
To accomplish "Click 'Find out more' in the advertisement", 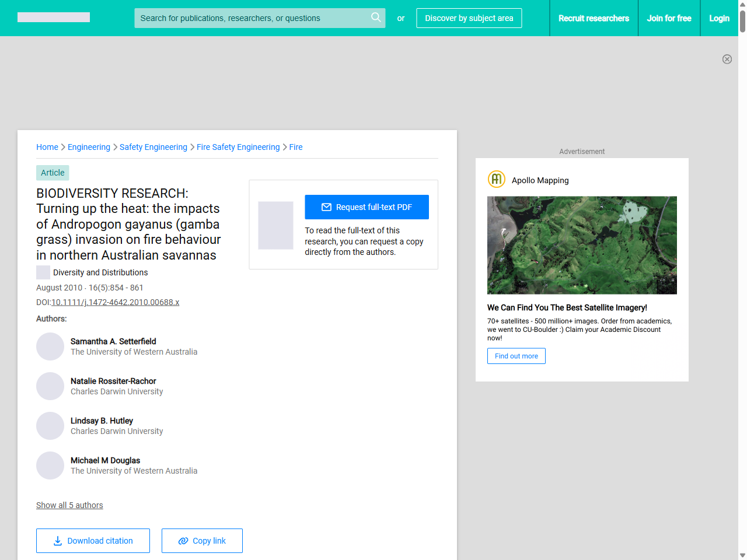I will [x=516, y=356].
